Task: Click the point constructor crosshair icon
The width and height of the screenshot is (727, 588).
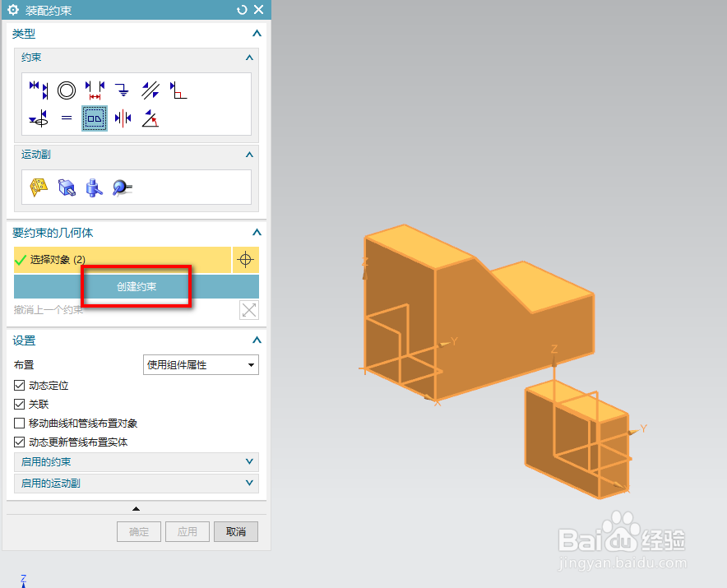Action: click(245, 260)
